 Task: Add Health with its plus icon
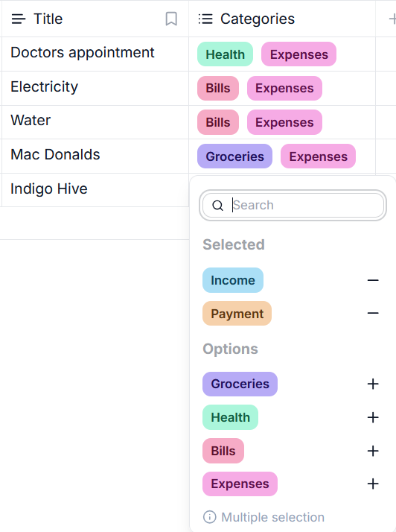[373, 417]
